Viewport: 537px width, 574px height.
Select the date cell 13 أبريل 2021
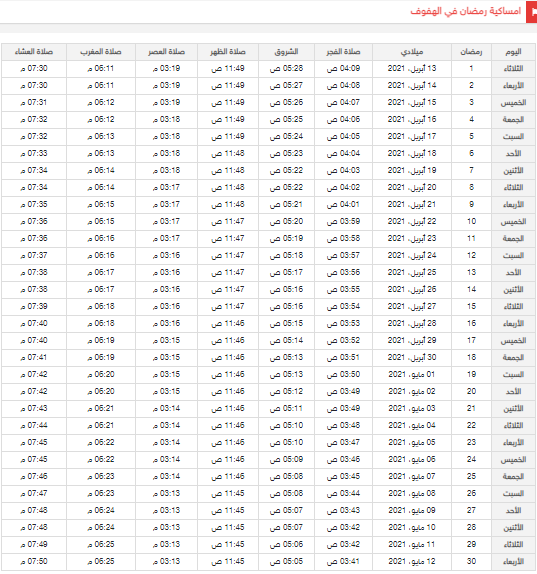point(412,68)
